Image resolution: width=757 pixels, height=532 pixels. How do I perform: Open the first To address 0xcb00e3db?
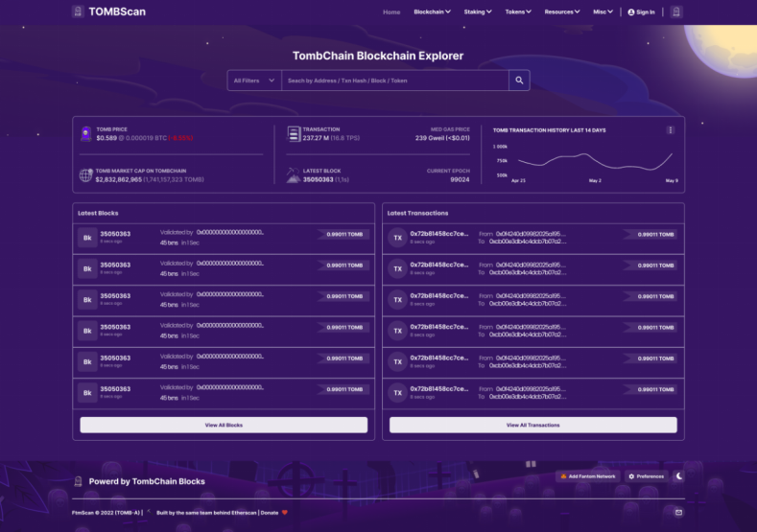pyautogui.click(x=528, y=242)
